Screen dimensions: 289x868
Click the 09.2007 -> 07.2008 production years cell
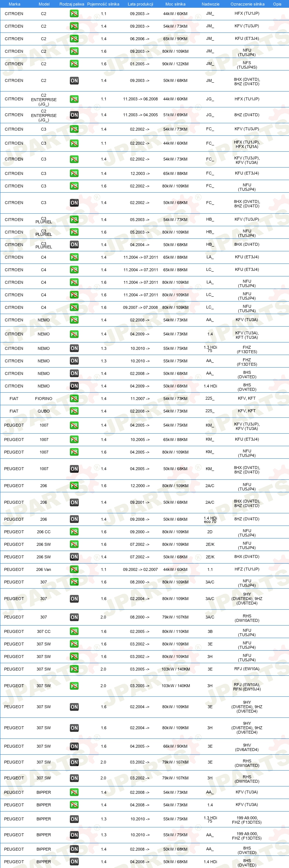(140, 307)
